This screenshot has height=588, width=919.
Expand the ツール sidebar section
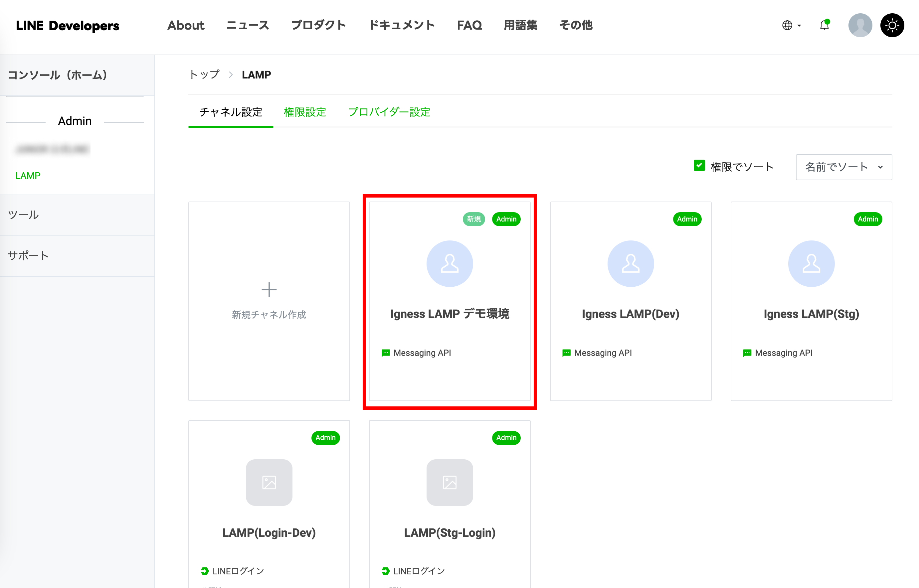(24, 215)
